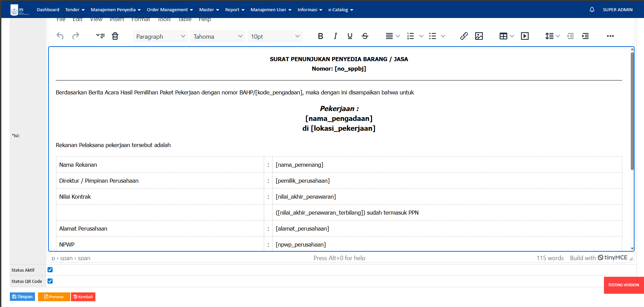Open the e-Catalog menu

[341, 10]
